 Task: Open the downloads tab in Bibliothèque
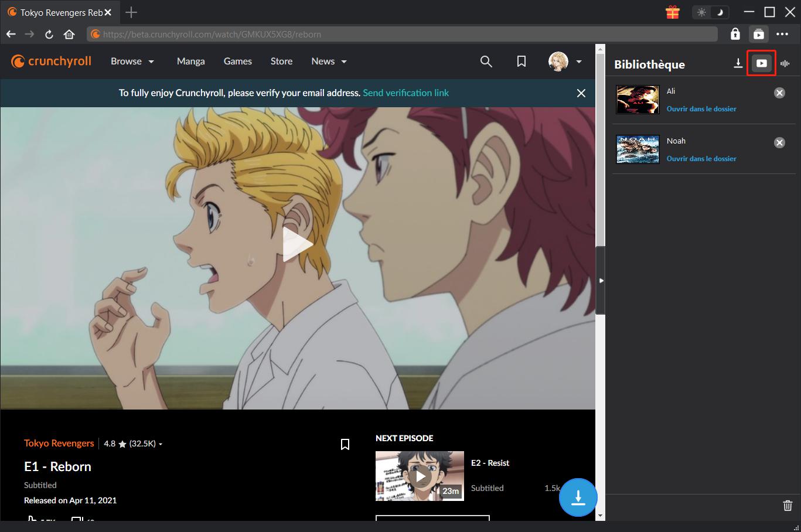point(738,63)
